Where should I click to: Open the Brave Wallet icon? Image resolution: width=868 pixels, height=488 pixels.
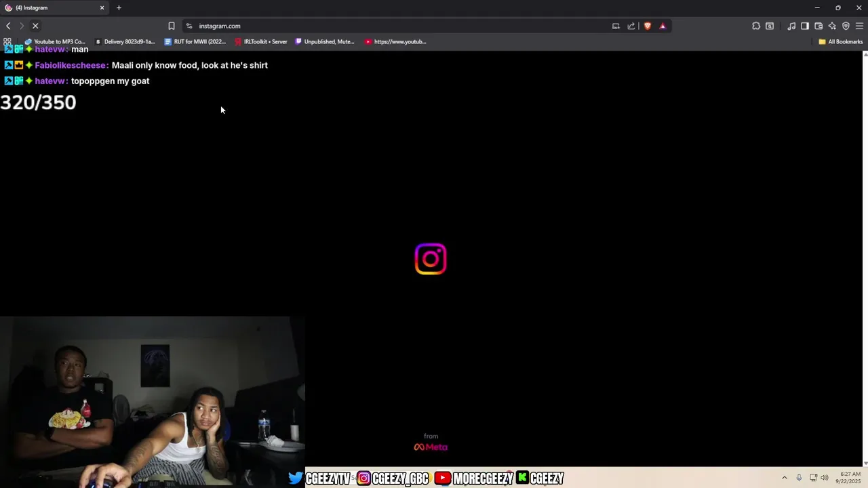pos(818,26)
